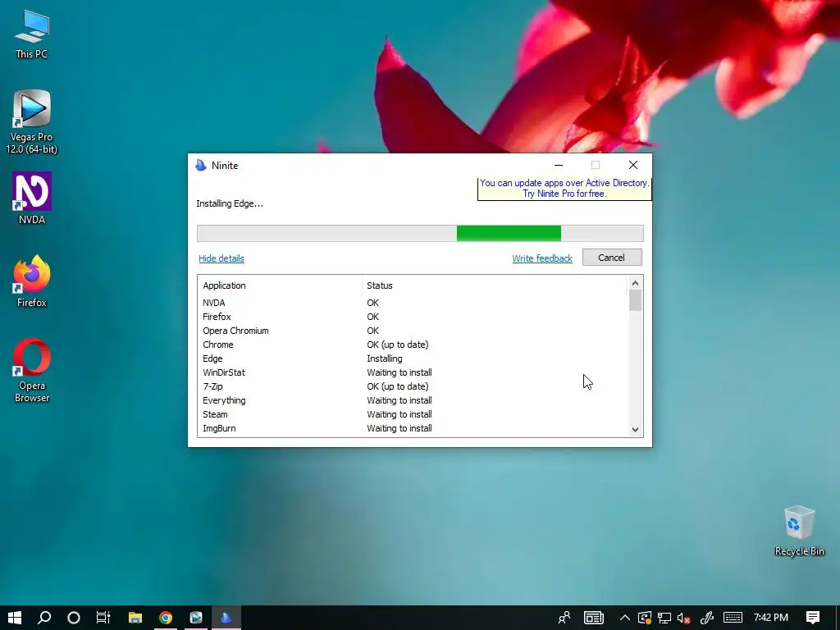
Task: Open the network tray icon
Action: click(664, 618)
